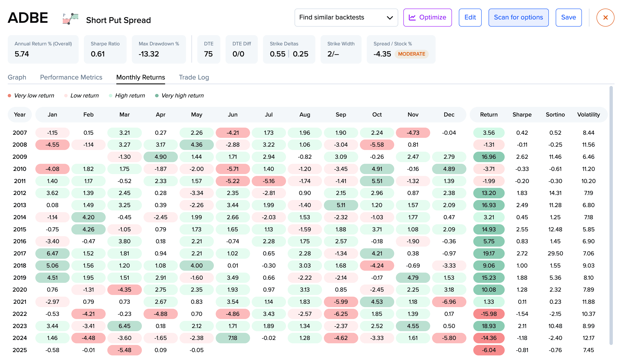Click the 2019 November cell 4.79
Image resolution: width=621 pixels, height=364 pixels.
413,278
